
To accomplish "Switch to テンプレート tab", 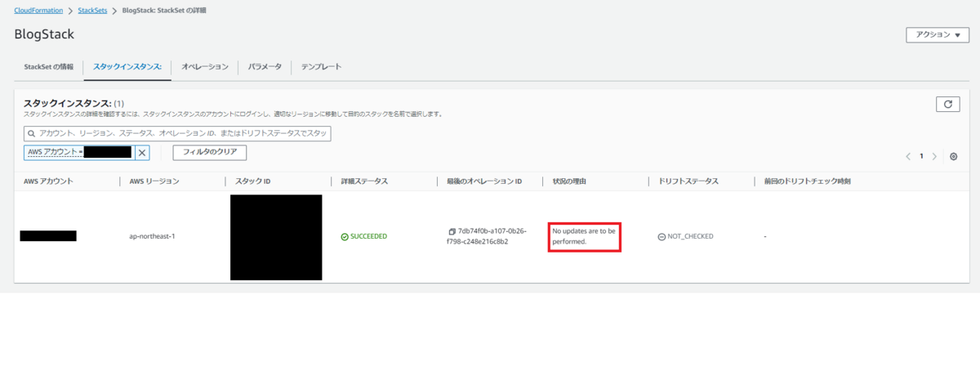I will tap(321, 67).
